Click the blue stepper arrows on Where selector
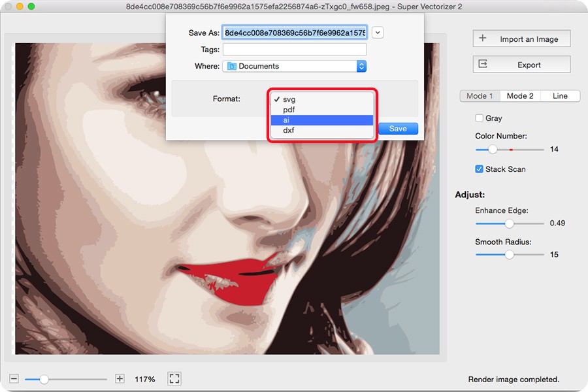This screenshot has height=392, width=588. pyautogui.click(x=363, y=66)
